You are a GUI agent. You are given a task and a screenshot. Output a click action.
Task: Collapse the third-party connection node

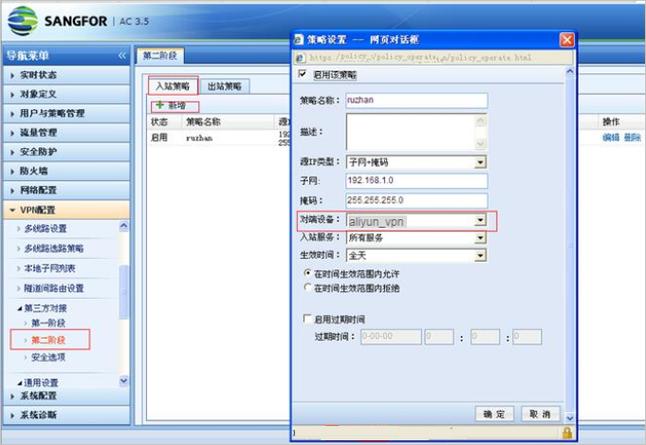[x=20, y=308]
